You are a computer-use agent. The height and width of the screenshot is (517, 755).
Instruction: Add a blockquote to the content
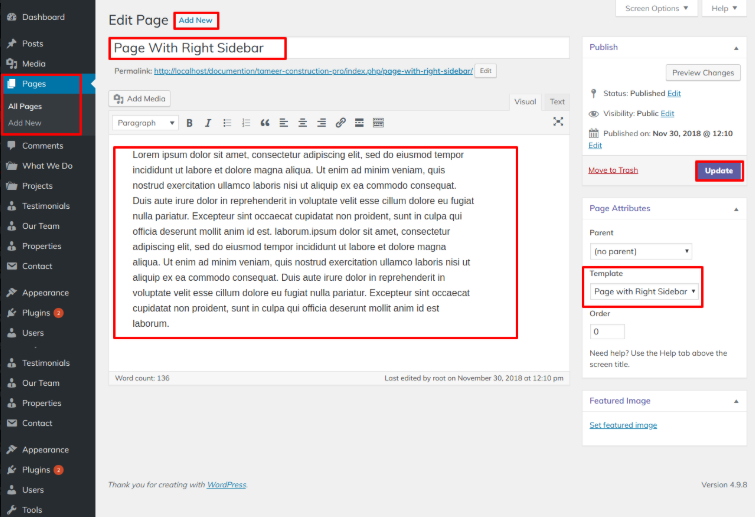[x=265, y=123]
